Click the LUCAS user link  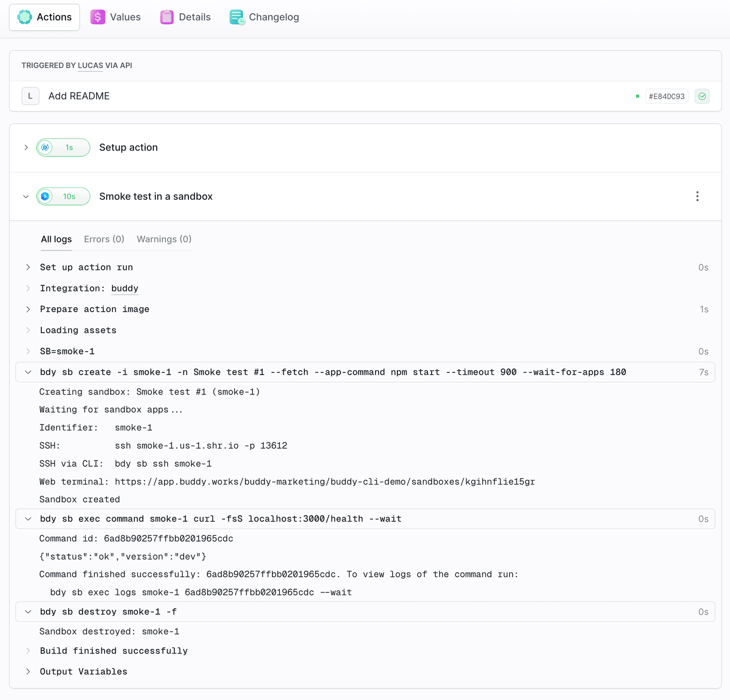(90, 65)
